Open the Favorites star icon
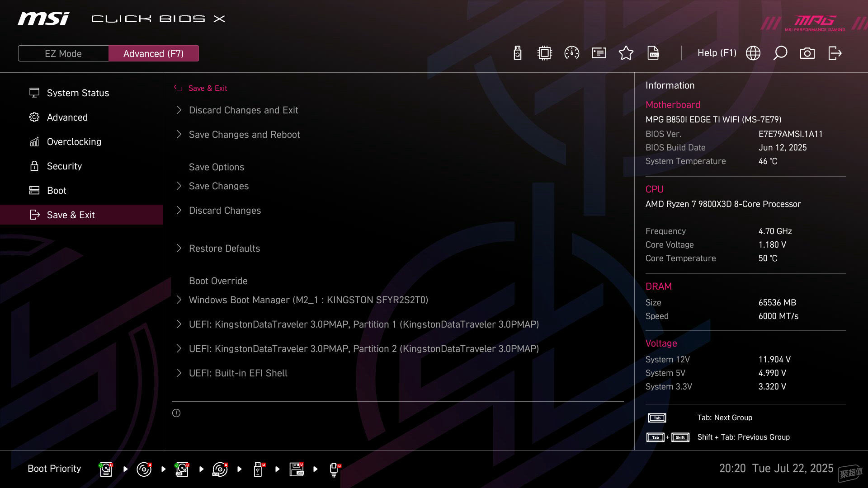This screenshot has width=868, height=488. (x=626, y=53)
